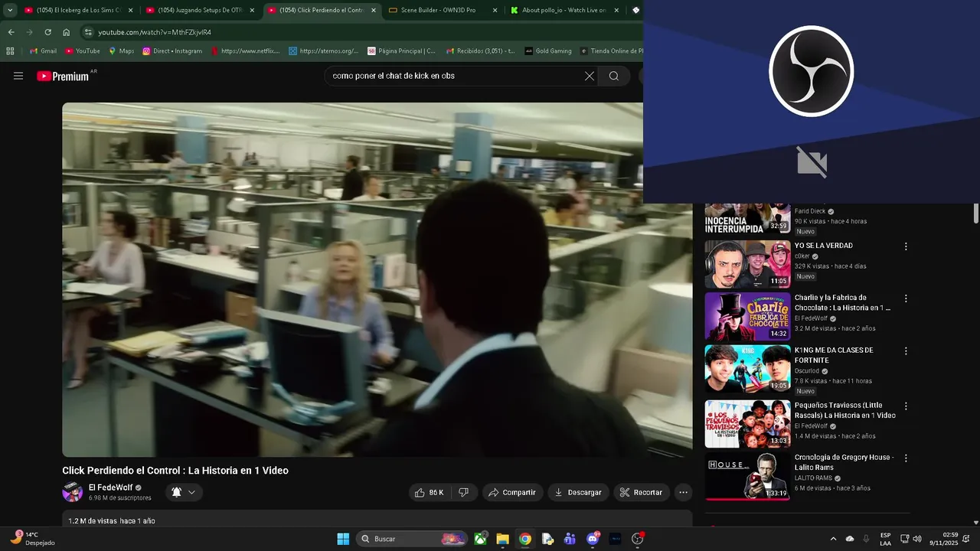Open the three-dot more actions beside Recortar
This screenshot has width=980, height=551.
point(683,492)
